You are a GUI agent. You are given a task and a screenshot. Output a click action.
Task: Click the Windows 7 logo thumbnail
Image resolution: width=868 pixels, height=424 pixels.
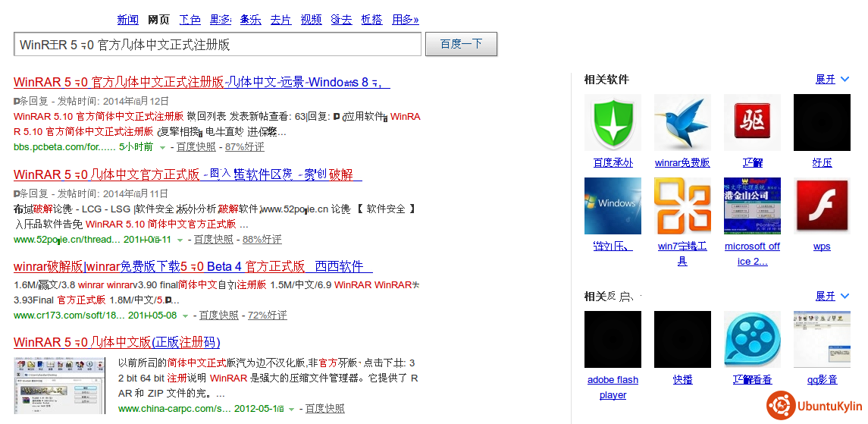coord(613,206)
